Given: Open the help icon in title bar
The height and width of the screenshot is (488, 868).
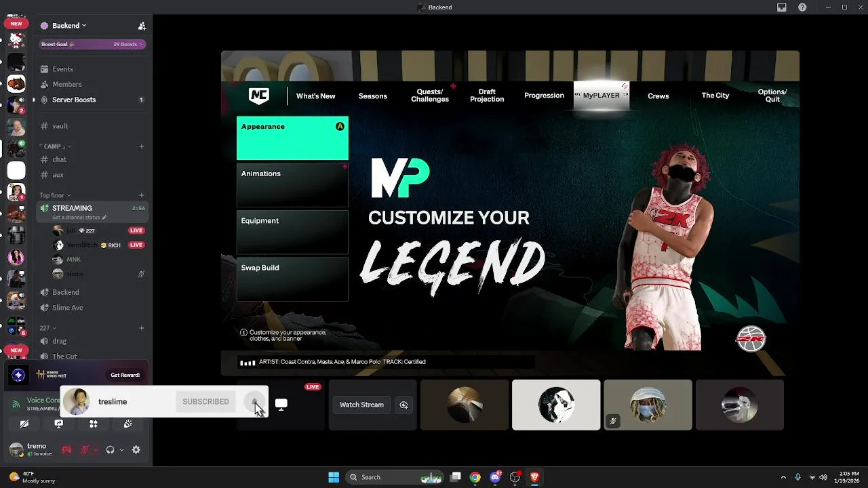Looking at the screenshot, I should [803, 7].
